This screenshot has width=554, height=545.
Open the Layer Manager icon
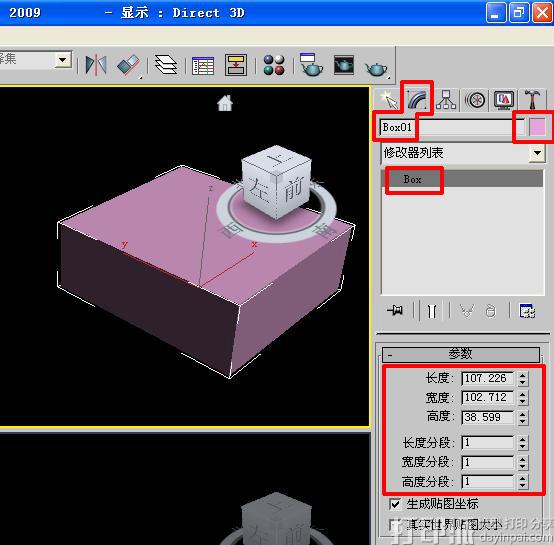[x=166, y=65]
